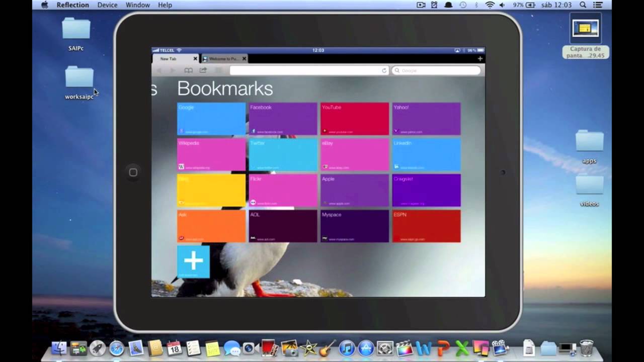Click the menu bar clock sáb 12:03
644x362 pixels.
click(x=556, y=5)
